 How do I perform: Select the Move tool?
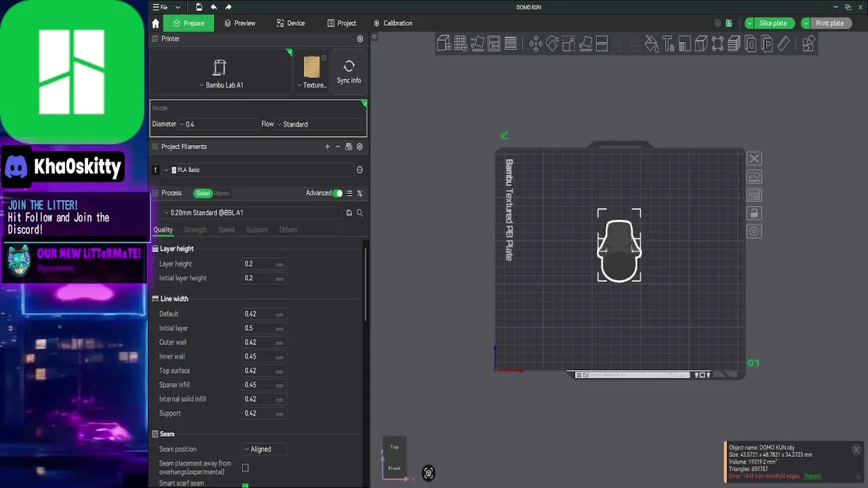point(536,44)
